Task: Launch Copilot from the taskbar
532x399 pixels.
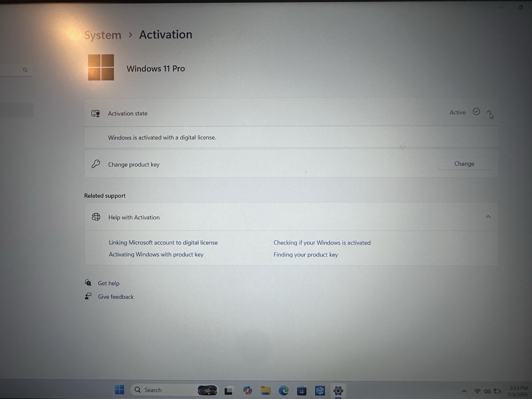Action: tap(247, 390)
